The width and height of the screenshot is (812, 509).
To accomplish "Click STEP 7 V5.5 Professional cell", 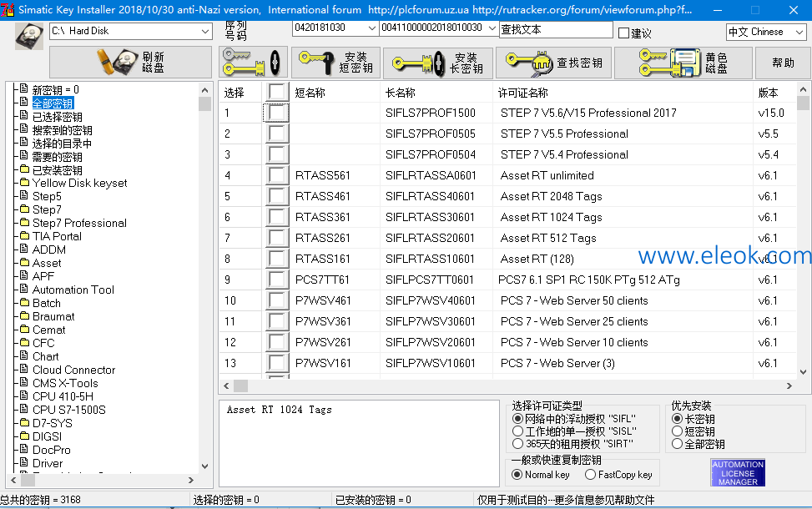I will pyautogui.click(x=564, y=134).
